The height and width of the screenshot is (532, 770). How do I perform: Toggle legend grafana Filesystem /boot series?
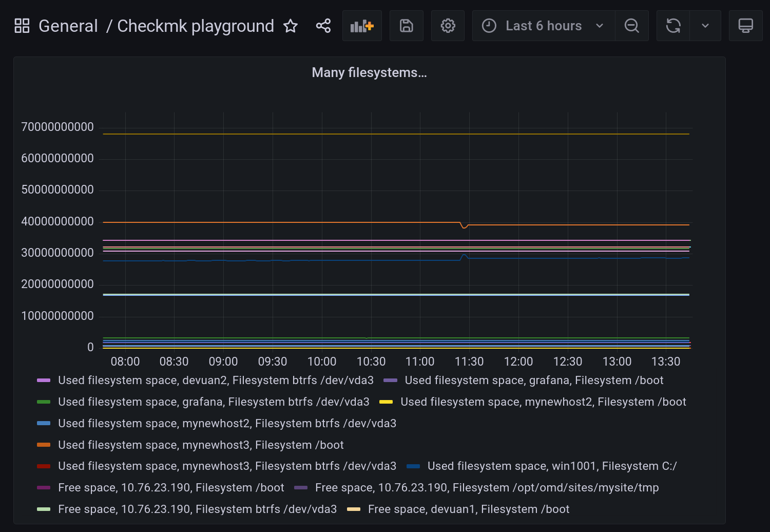click(x=534, y=381)
